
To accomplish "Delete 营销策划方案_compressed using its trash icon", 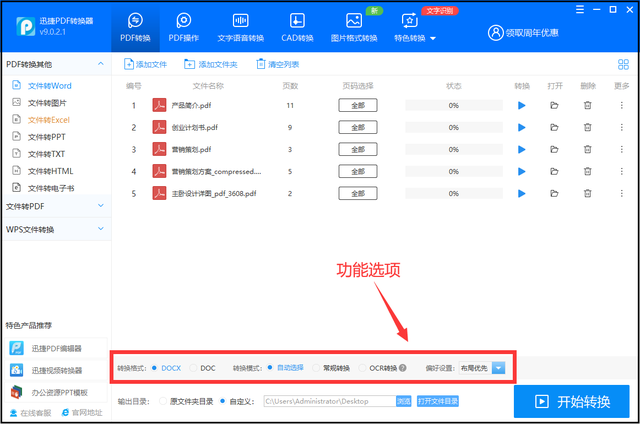I will pyautogui.click(x=588, y=172).
